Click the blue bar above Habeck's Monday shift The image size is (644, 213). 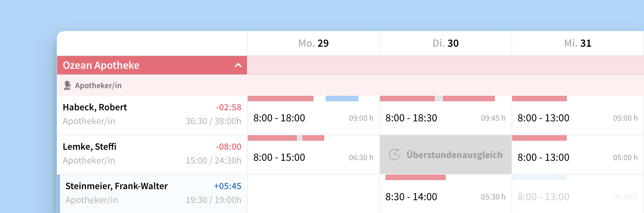342,99
